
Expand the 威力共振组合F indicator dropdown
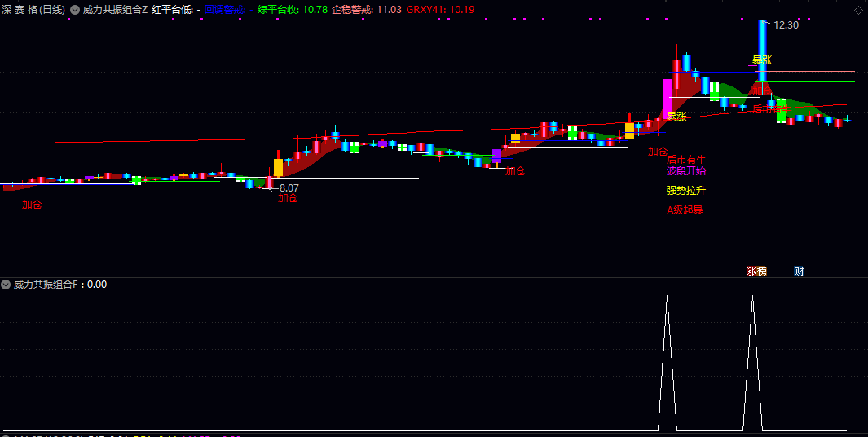coord(6,285)
